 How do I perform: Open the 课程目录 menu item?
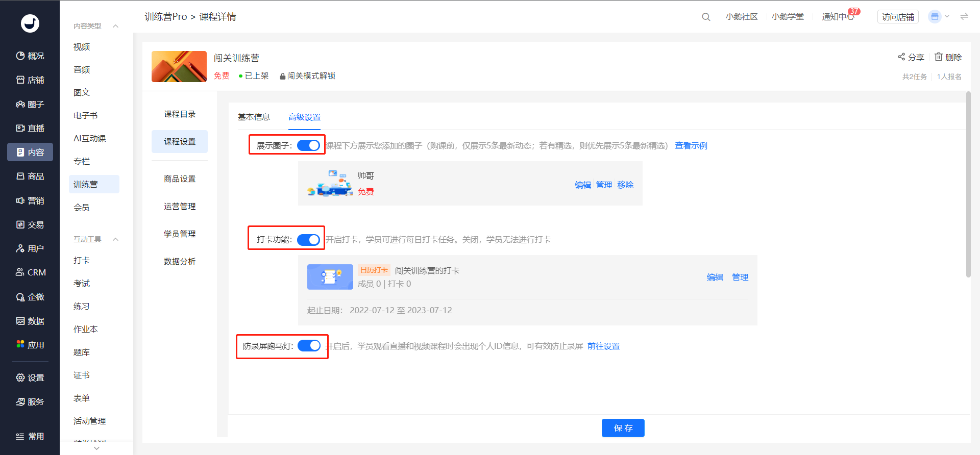pyautogui.click(x=180, y=114)
